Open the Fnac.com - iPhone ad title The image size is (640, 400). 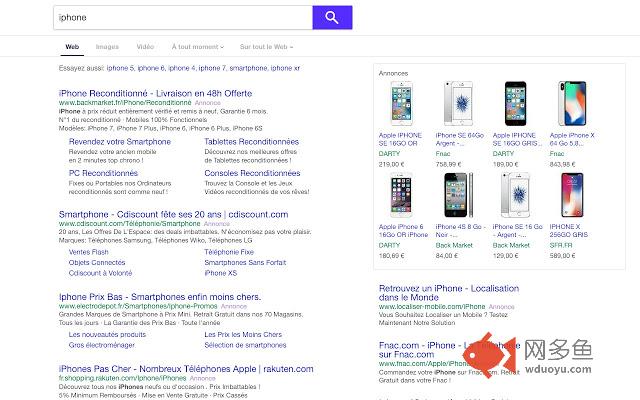tap(449, 350)
